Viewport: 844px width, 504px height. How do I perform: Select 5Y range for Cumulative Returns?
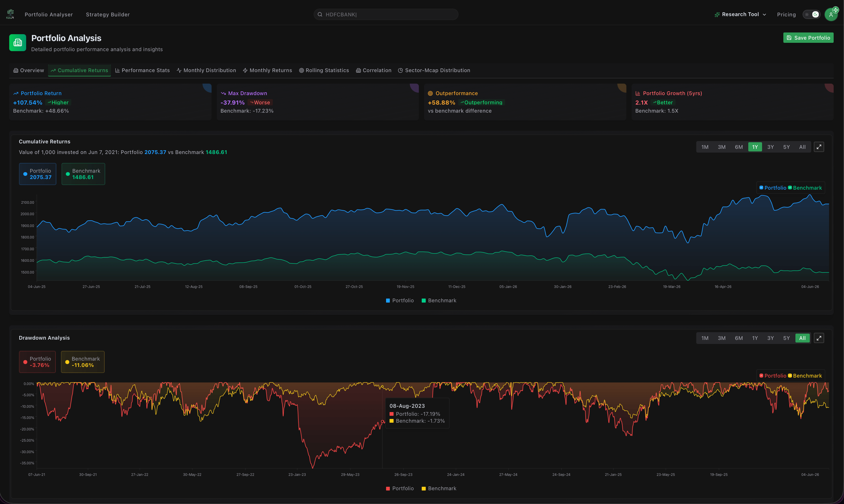point(786,147)
